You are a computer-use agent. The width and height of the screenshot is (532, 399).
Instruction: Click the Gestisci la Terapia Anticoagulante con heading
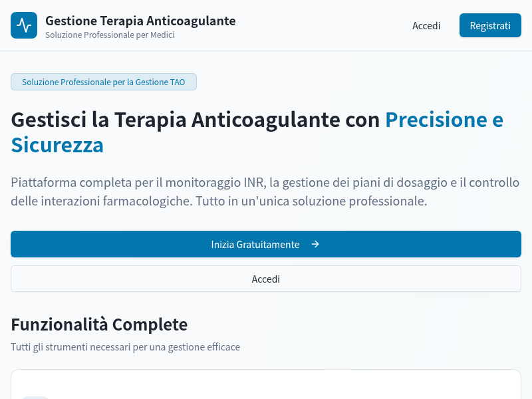tap(195, 120)
